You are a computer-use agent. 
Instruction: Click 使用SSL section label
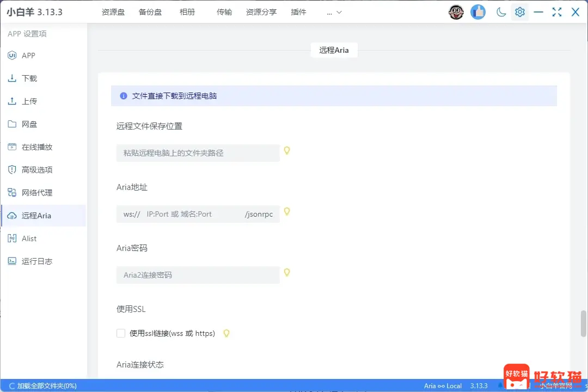click(x=131, y=309)
